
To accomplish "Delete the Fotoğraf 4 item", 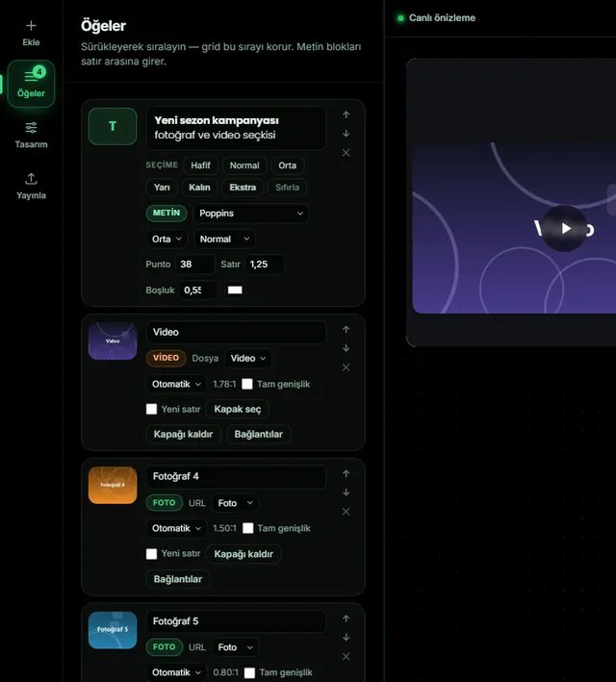I will (346, 512).
